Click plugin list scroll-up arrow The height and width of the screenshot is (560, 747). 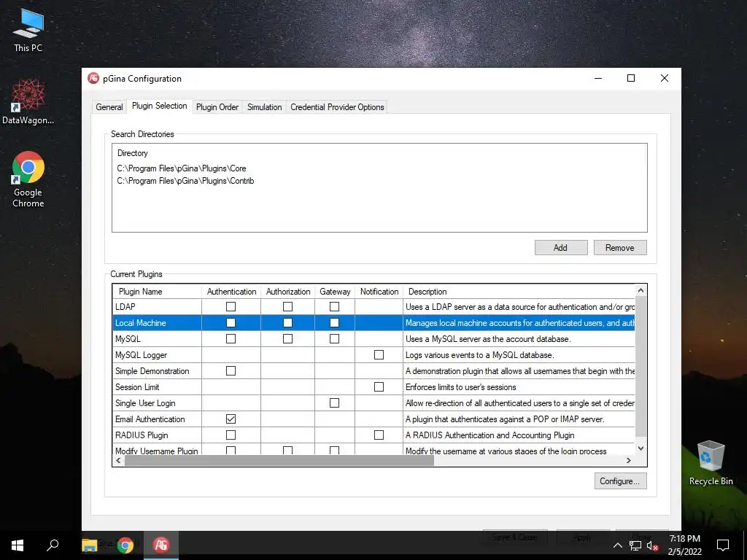point(640,290)
